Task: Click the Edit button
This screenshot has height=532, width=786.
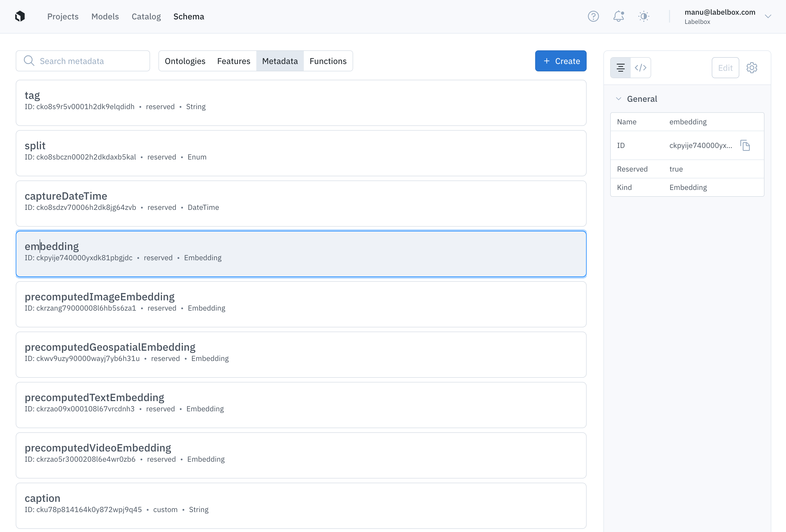Action: (725, 68)
